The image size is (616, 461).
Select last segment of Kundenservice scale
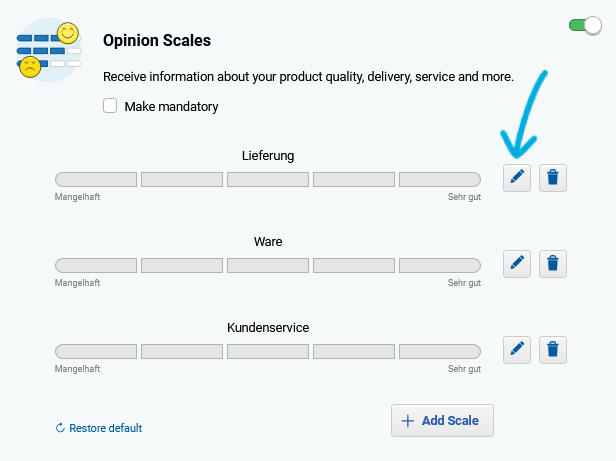[440, 351]
